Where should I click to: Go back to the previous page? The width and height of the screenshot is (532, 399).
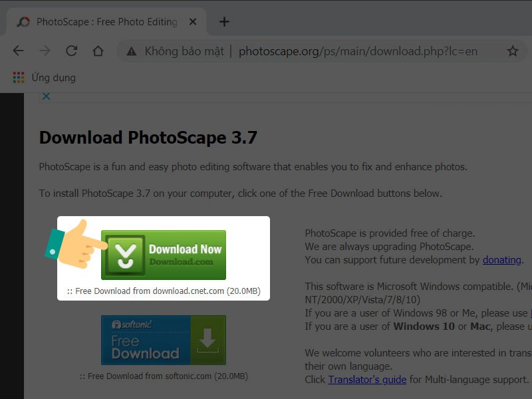18,51
